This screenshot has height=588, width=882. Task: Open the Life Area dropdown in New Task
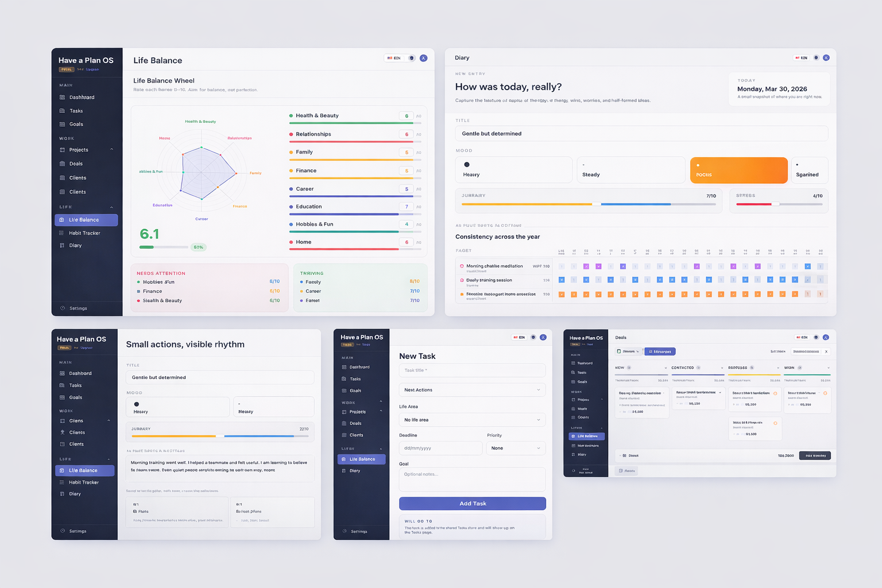[472, 420]
